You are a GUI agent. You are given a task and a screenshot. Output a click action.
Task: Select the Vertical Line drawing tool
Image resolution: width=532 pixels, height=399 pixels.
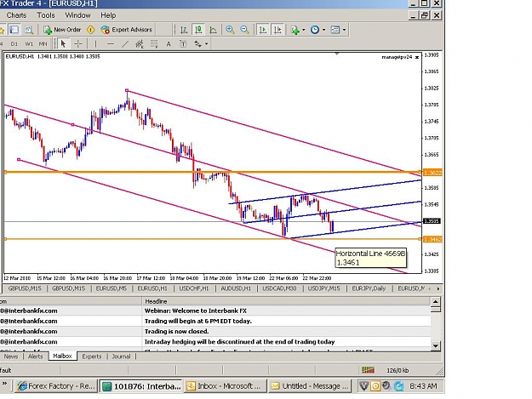[95, 43]
